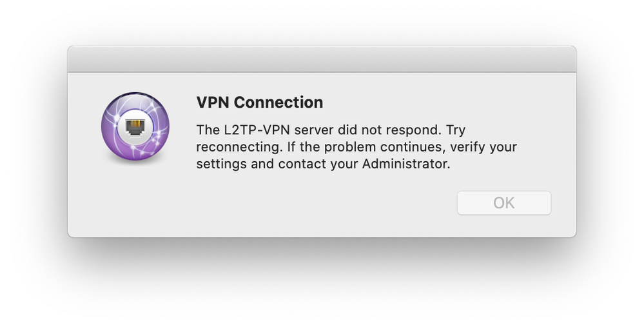Click the word Administrator in the message
Viewport: 644px width, 327px height.
pyautogui.click(x=404, y=164)
